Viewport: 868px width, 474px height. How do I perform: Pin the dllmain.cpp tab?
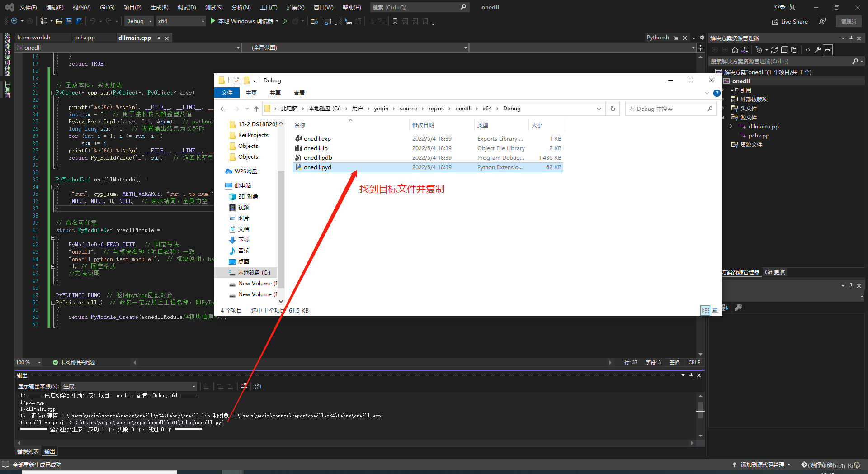coord(158,38)
